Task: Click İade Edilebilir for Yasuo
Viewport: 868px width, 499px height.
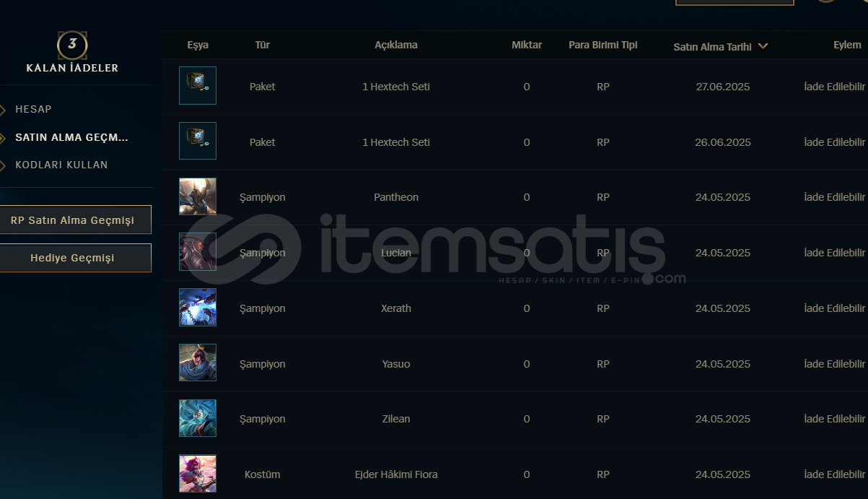Action: click(835, 364)
